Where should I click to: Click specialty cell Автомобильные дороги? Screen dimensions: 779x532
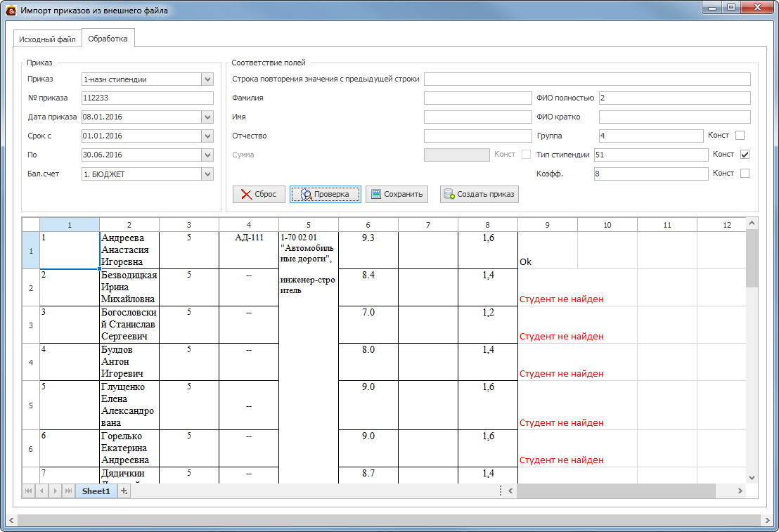(x=309, y=358)
